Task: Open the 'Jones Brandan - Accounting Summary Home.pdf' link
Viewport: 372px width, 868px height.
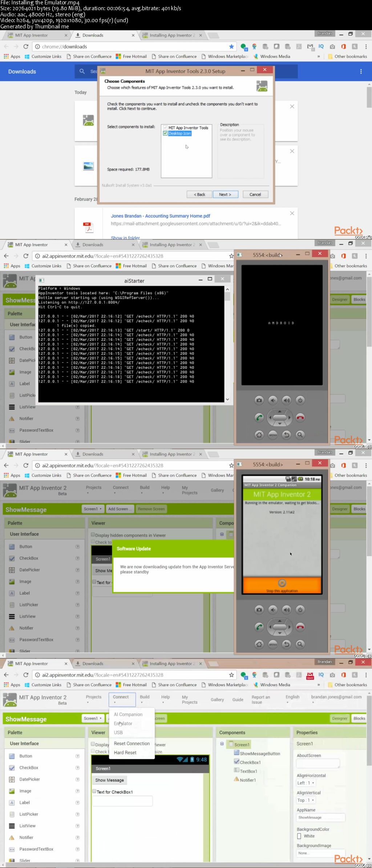Action: (161, 216)
